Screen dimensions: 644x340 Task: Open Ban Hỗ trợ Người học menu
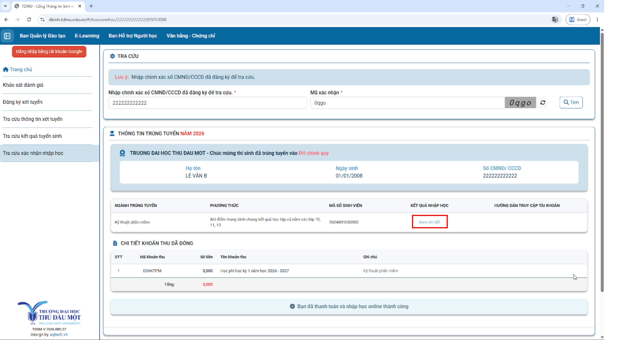133,36
